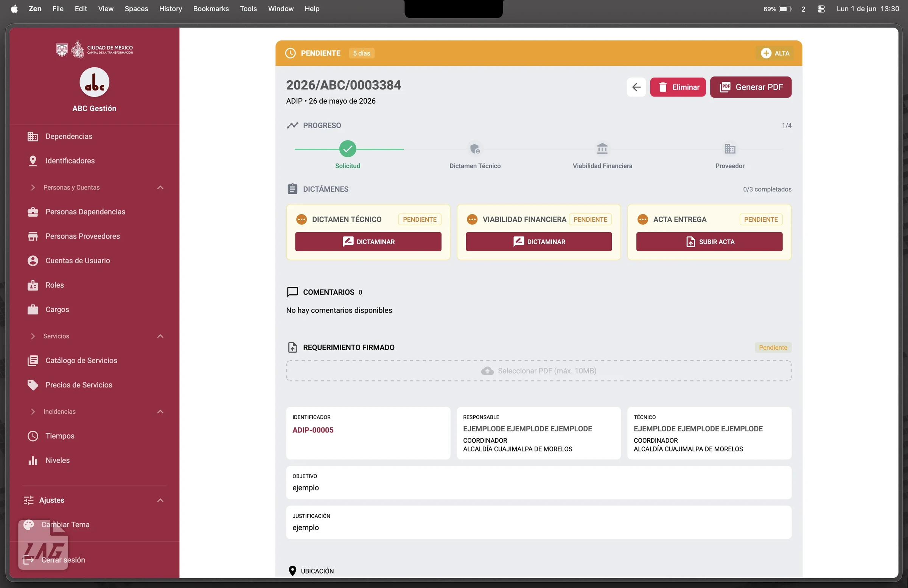Image resolution: width=908 pixels, height=588 pixels.
Task: Click SUBIR ACTA button
Action: click(709, 242)
